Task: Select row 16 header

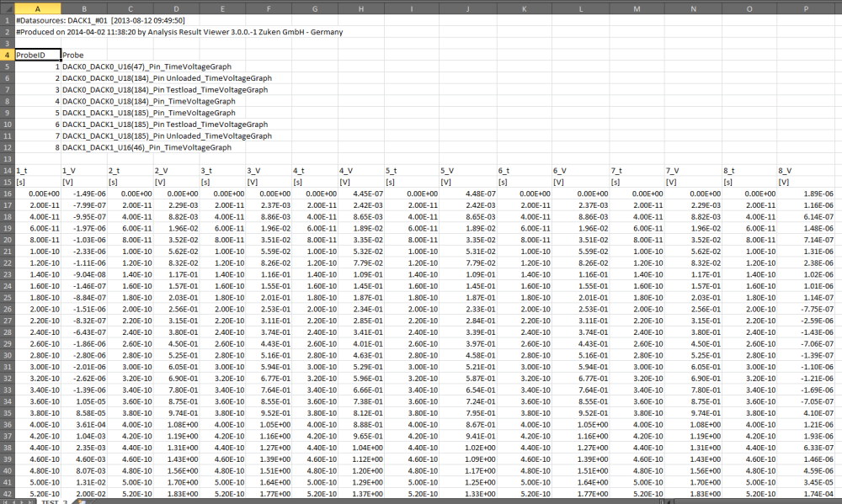Action: tap(7, 194)
